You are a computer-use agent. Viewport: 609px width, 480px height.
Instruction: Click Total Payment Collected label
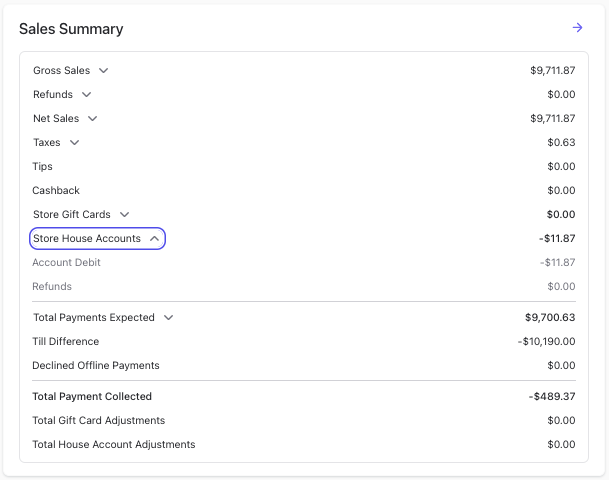click(92, 397)
